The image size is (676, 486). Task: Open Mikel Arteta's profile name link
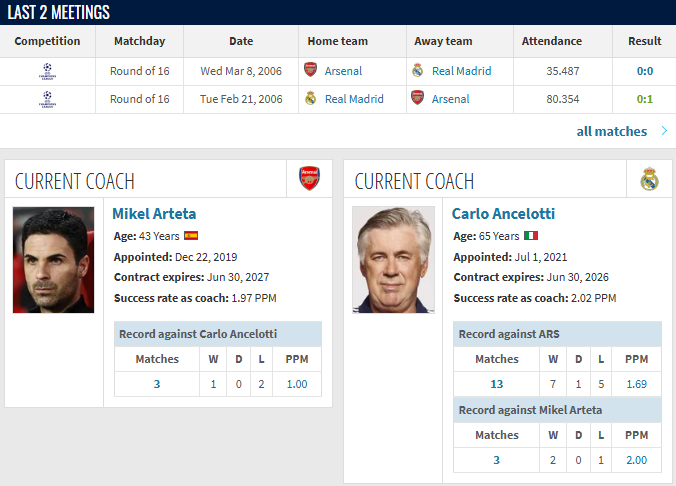tap(154, 213)
